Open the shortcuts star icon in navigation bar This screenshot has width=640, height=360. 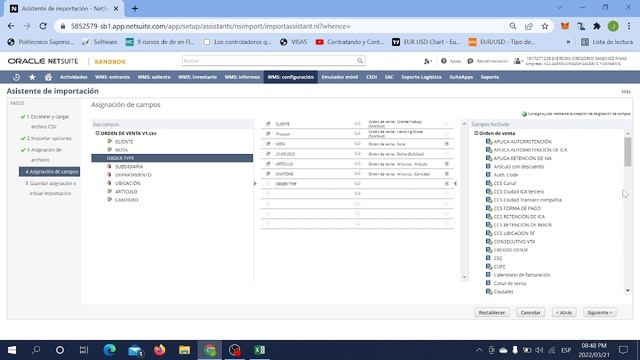(x=32, y=77)
